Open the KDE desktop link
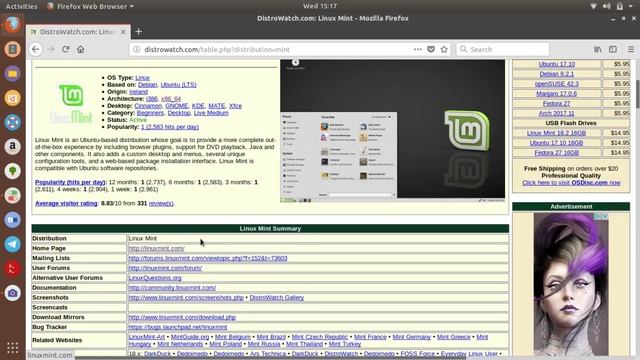The image size is (640, 360). (x=198, y=106)
